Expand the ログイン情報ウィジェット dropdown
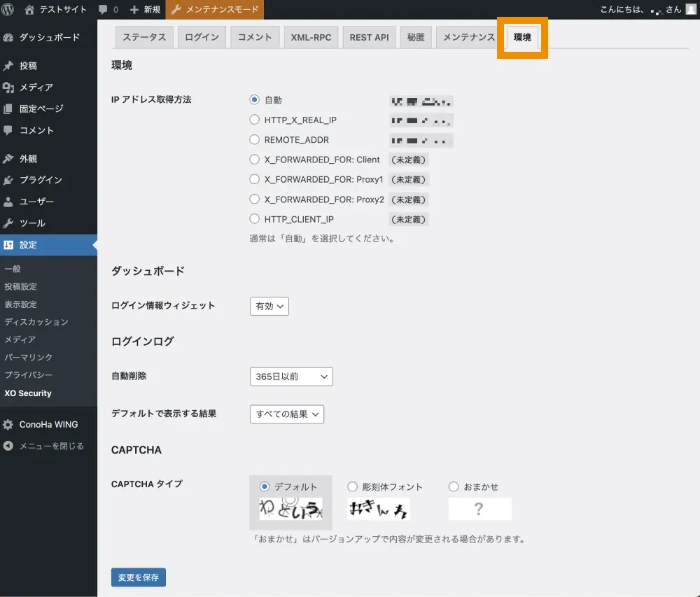Image resolution: width=700 pixels, height=597 pixels. [269, 306]
